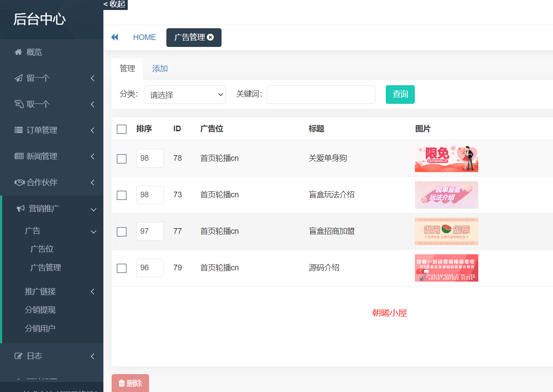553x392 pixels.
Task: Open the HOME tab
Action: pyautogui.click(x=144, y=37)
